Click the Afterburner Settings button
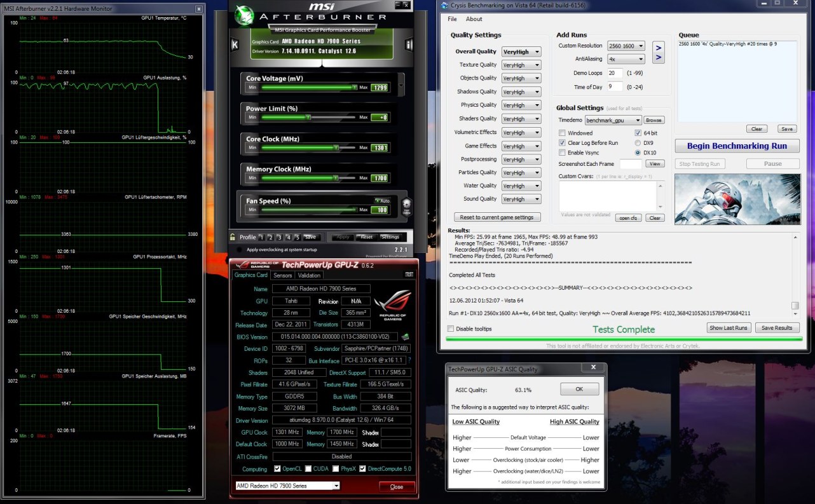The image size is (815, 504). click(390, 237)
